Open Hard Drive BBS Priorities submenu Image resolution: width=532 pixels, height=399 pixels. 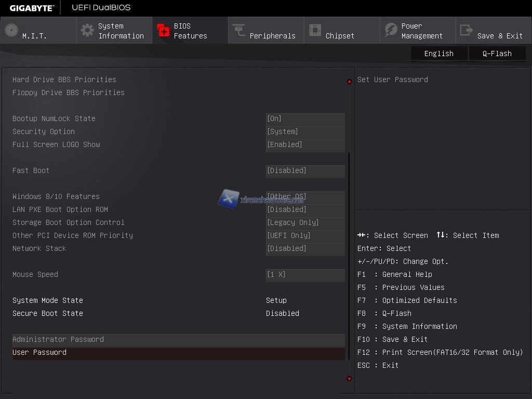(x=64, y=79)
